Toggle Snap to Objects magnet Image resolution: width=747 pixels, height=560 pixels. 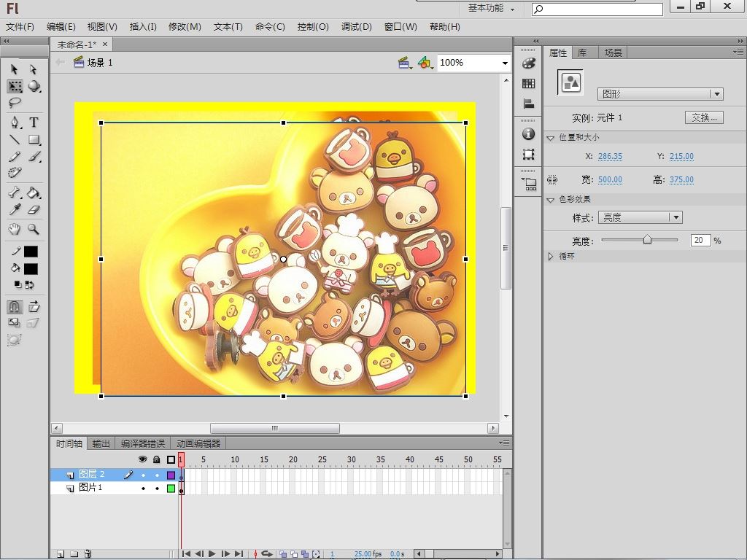[15, 306]
